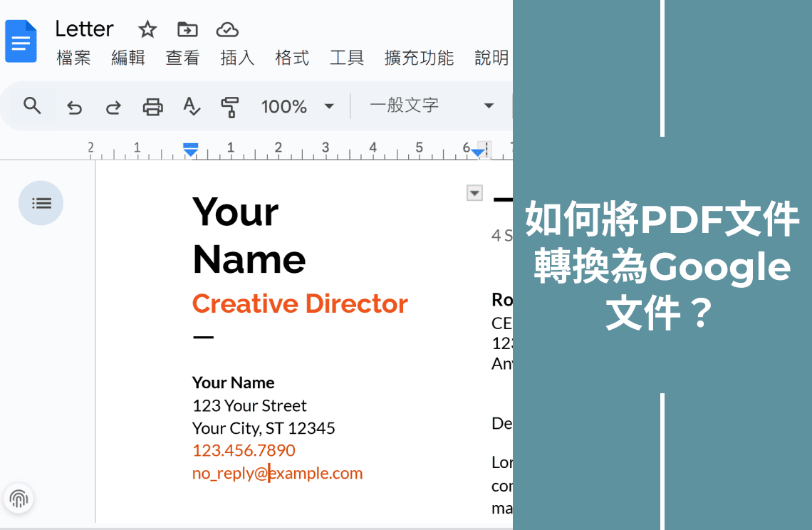Click the phone number 123.456.7890

click(244, 450)
